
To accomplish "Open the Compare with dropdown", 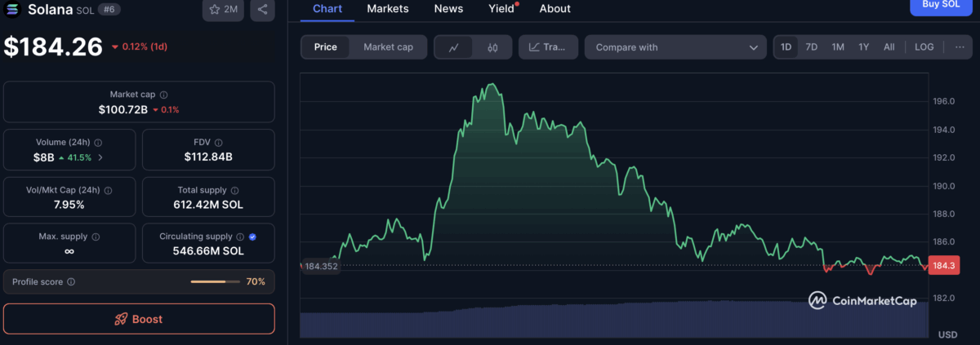I will 675,47.
